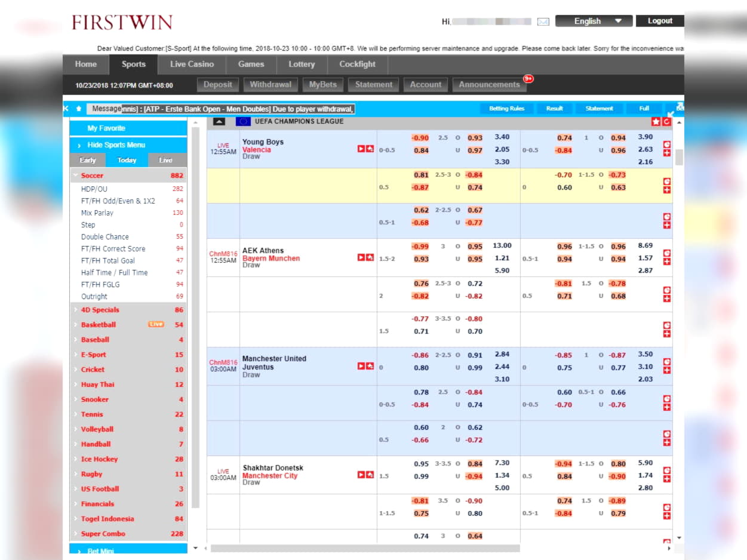Open Betting Rules

(507, 109)
